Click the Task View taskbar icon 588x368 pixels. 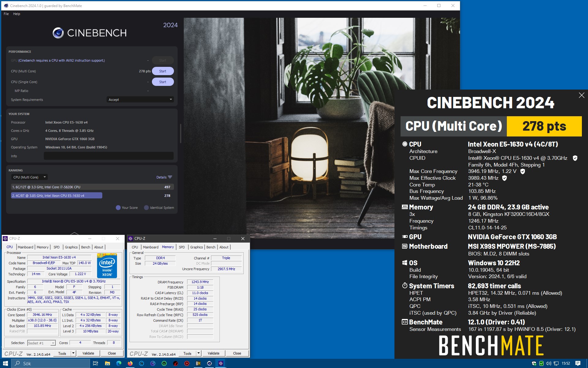[x=96, y=363]
